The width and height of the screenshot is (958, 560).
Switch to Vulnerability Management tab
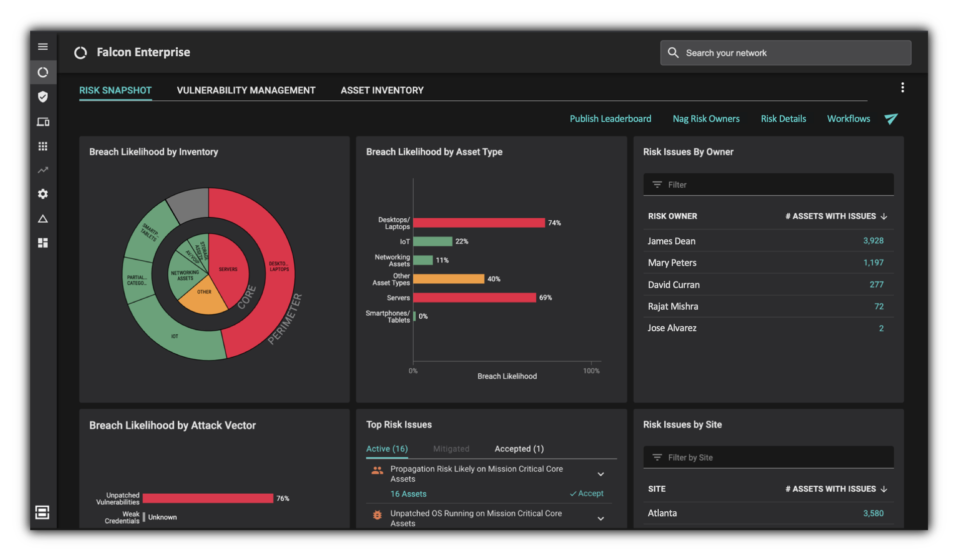pyautogui.click(x=246, y=90)
